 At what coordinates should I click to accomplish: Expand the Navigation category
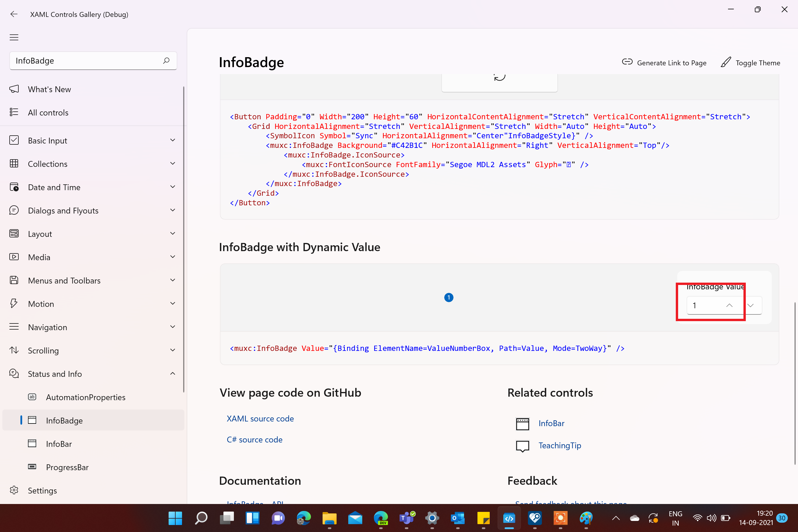pos(173,327)
